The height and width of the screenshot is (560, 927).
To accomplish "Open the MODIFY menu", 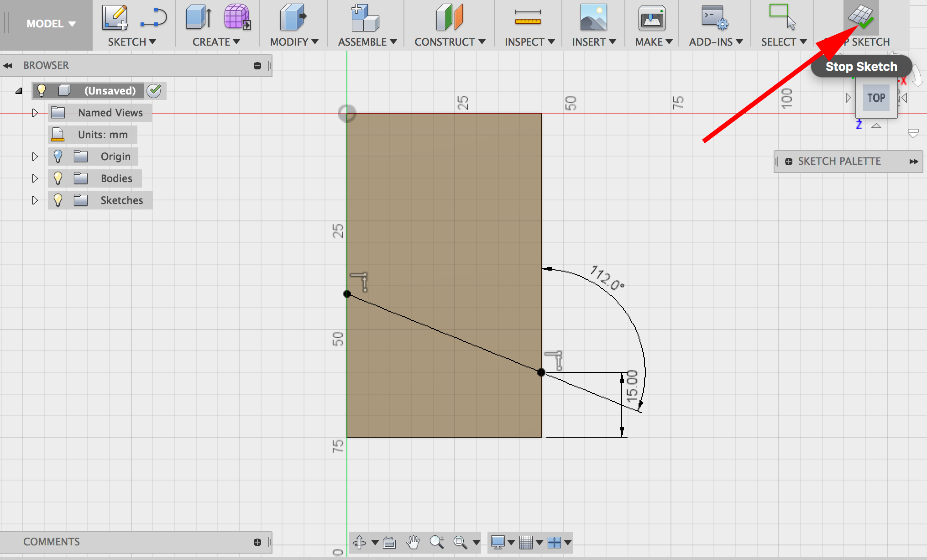I will [294, 42].
